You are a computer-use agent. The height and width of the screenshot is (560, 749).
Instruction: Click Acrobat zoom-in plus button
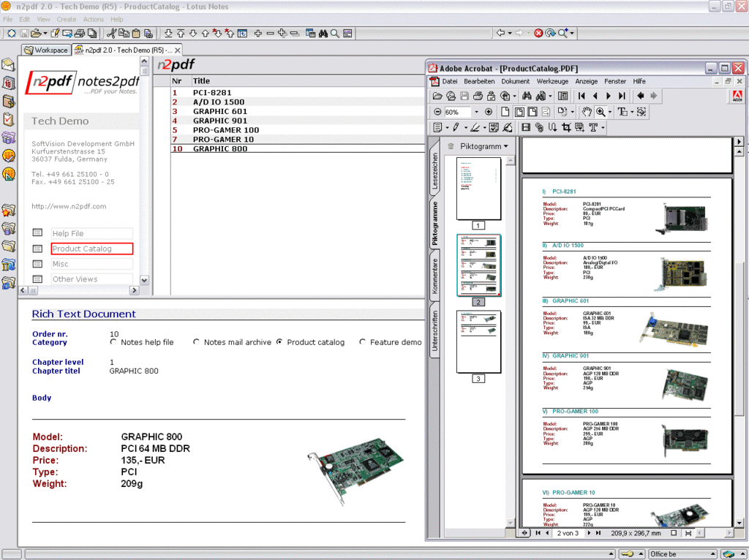(488, 112)
